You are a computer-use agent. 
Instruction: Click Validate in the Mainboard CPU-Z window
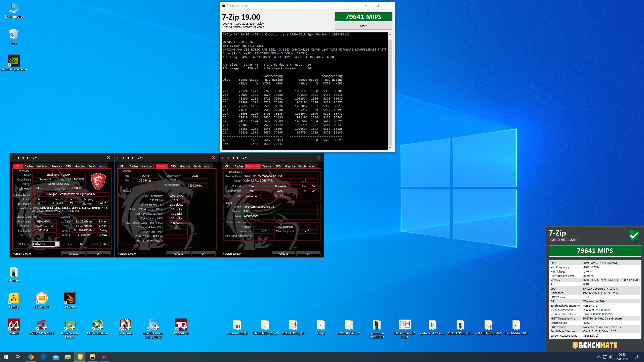283,254
